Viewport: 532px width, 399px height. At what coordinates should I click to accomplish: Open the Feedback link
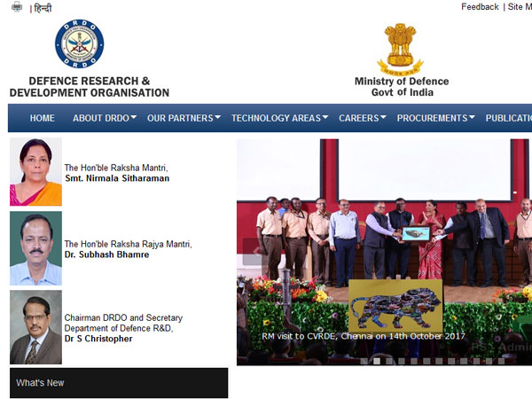(x=480, y=7)
